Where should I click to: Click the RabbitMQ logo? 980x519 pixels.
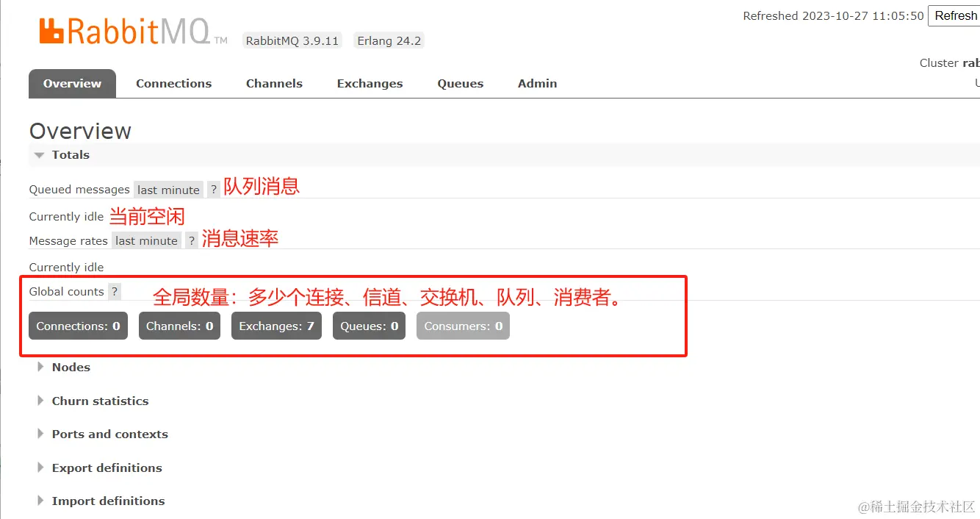click(x=133, y=31)
